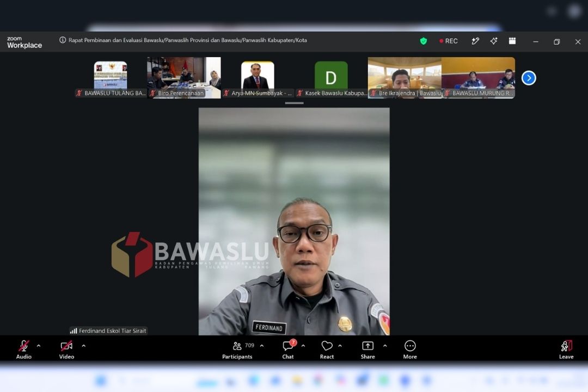Expand reactions options caret
This screenshot has height=392, width=588.
(x=340, y=346)
